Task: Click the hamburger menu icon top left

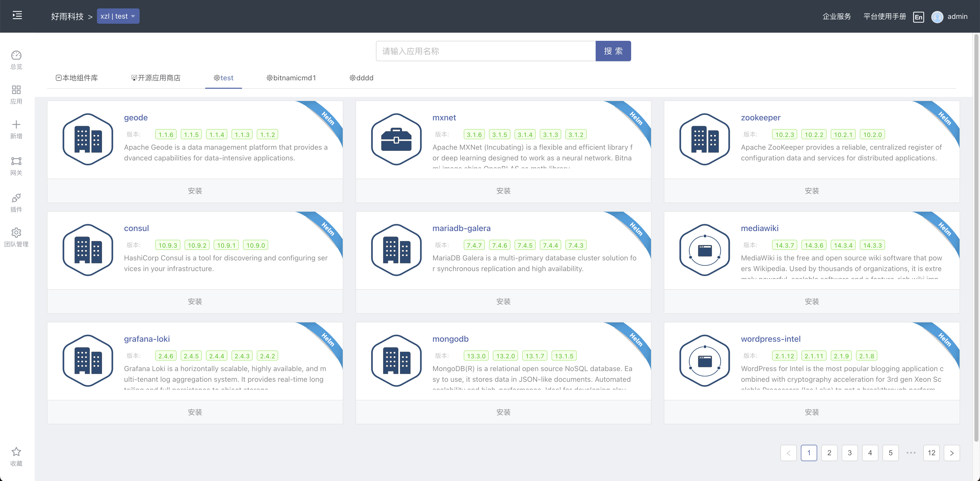Action: tap(17, 15)
